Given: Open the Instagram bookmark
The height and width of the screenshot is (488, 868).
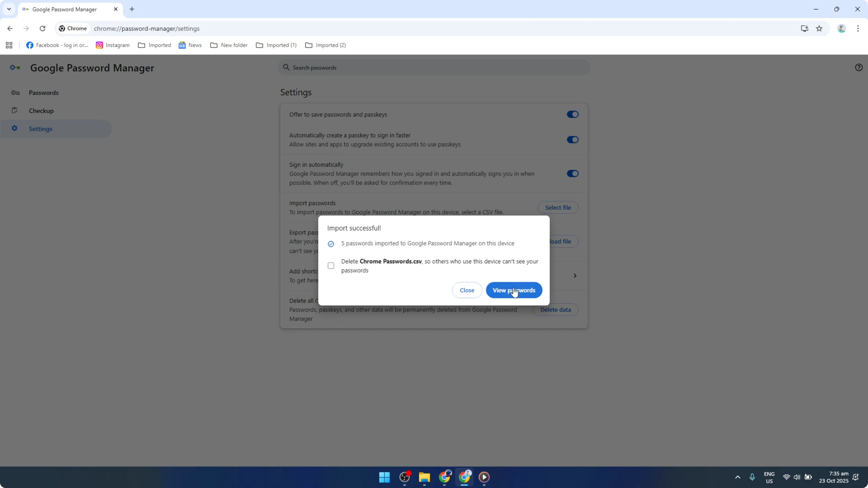Looking at the screenshot, I should [113, 45].
